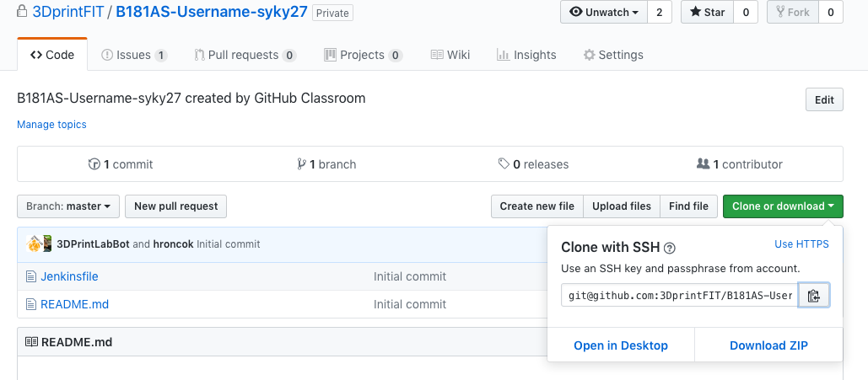Click New pull request button
The height and width of the screenshot is (380, 868).
coord(176,206)
